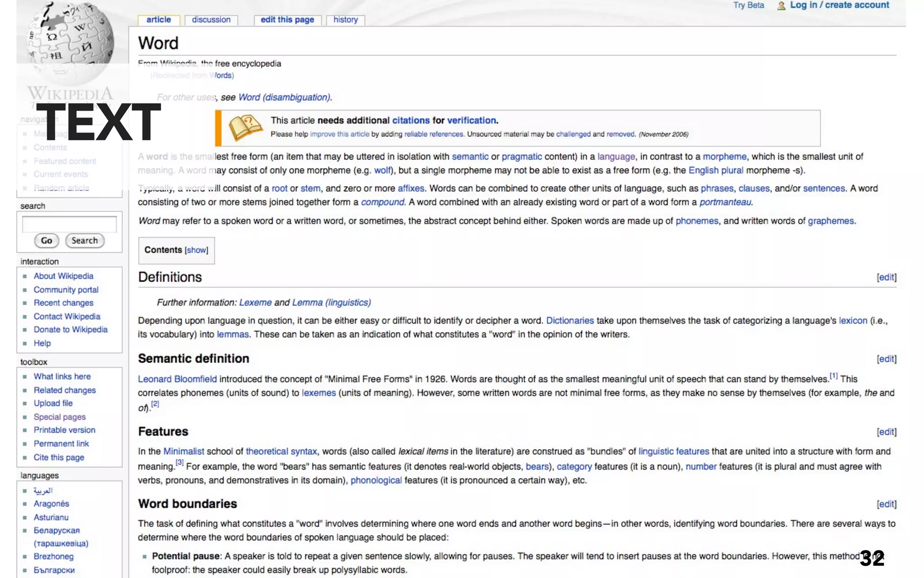Viewport: 924px width, 578px height.
Task: Open the history tab
Action: [345, 20]
